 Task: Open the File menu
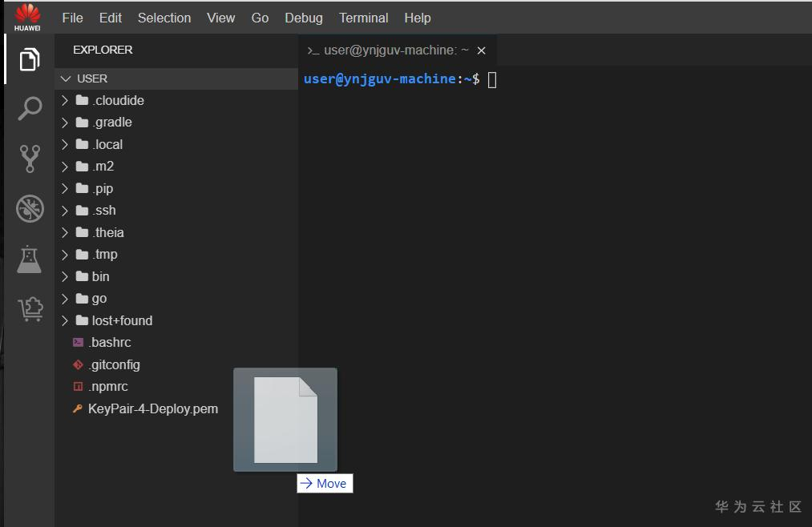[72, 18]
